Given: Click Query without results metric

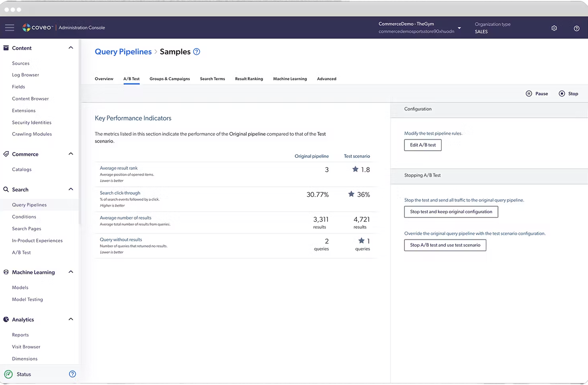Looking at the screenshot, I should (121, 240).
